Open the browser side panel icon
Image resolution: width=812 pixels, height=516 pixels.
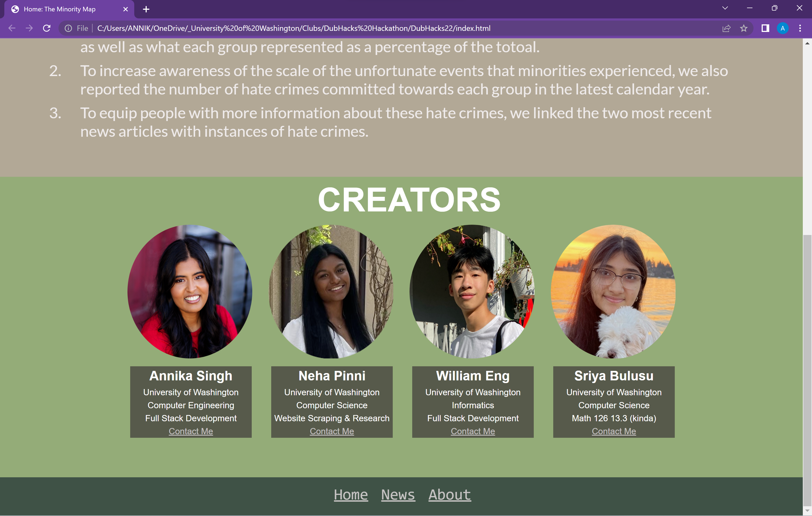click(x=765, y=28)
